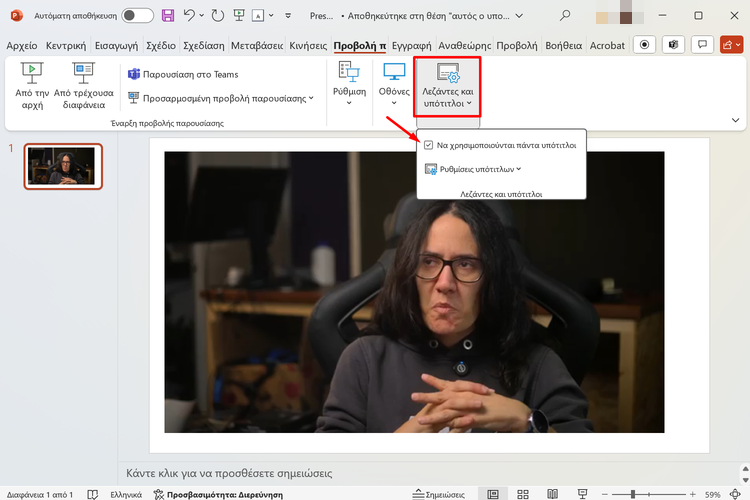
Task: Open the Βοήθεια tab
Action: [563, 46]
